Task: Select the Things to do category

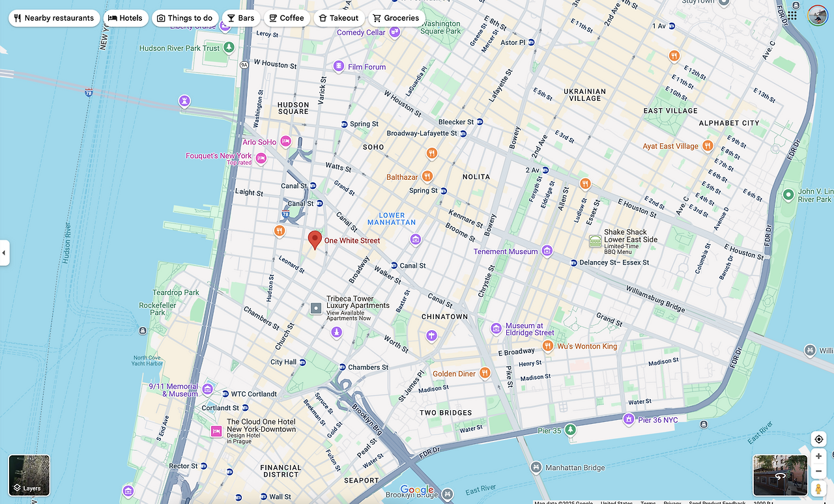Action: pyautogui.click(x=184, y=18)
